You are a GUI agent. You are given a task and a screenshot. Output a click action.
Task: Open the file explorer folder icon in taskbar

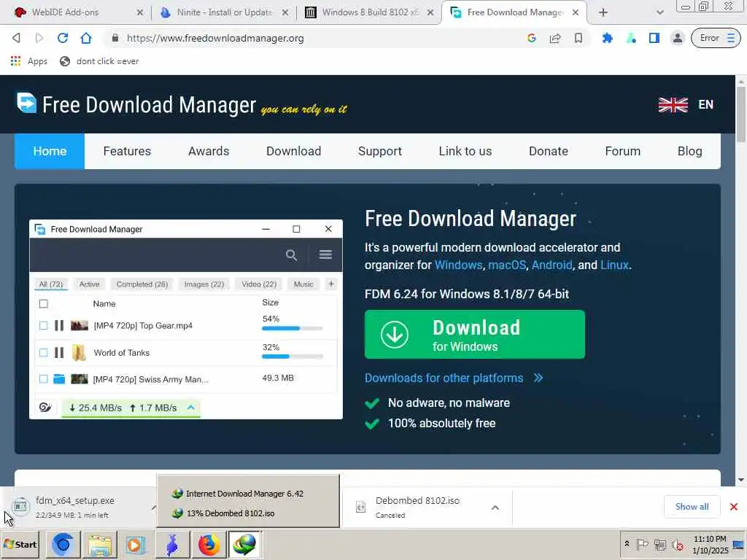pyautogui.click(x=99, y=544)
